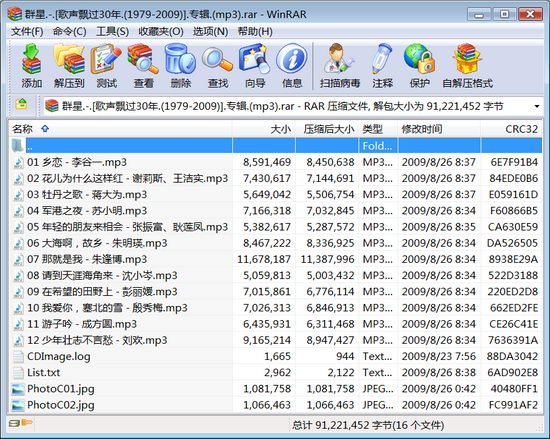Select file '11 游子吟 - 成方圆.mp3'
The image size is (550, 439).
point(82,324)
